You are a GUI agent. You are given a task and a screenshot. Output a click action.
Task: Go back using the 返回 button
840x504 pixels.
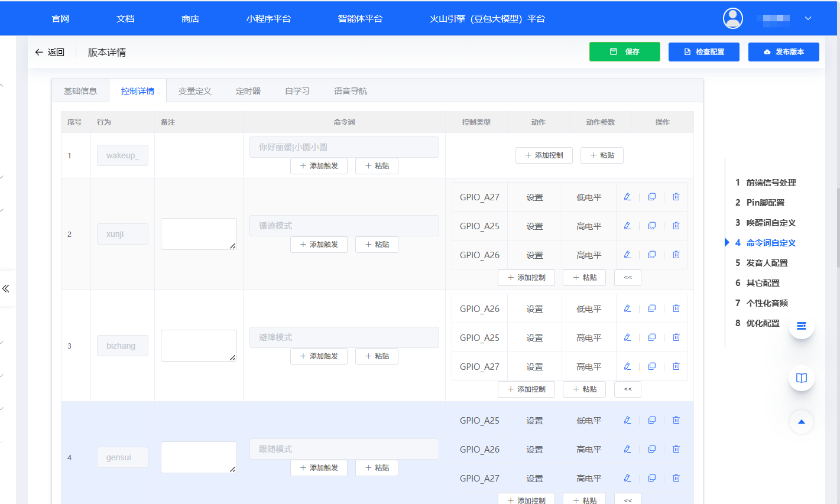pyautogui.click(x=50, y=52)
